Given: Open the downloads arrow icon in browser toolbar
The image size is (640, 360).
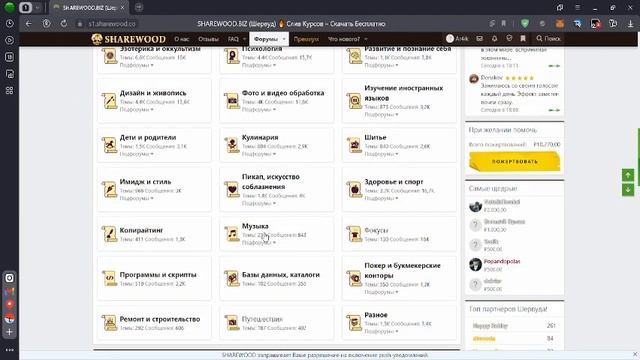Looking at the screenshot, I should coord(631,24).
